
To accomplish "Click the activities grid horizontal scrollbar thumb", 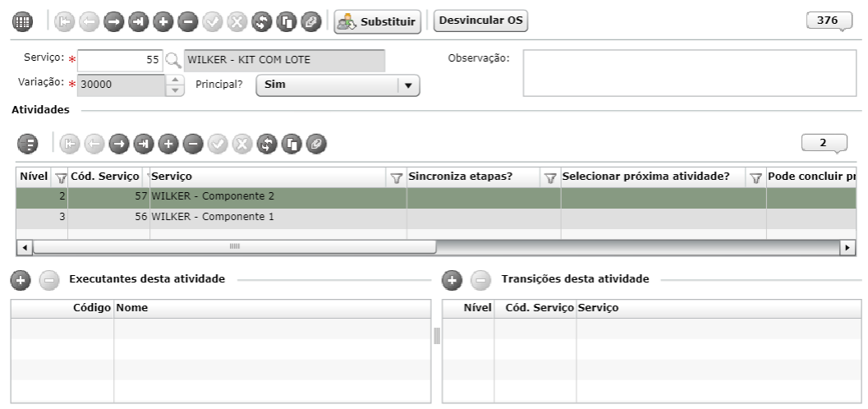I will point(234,246).
